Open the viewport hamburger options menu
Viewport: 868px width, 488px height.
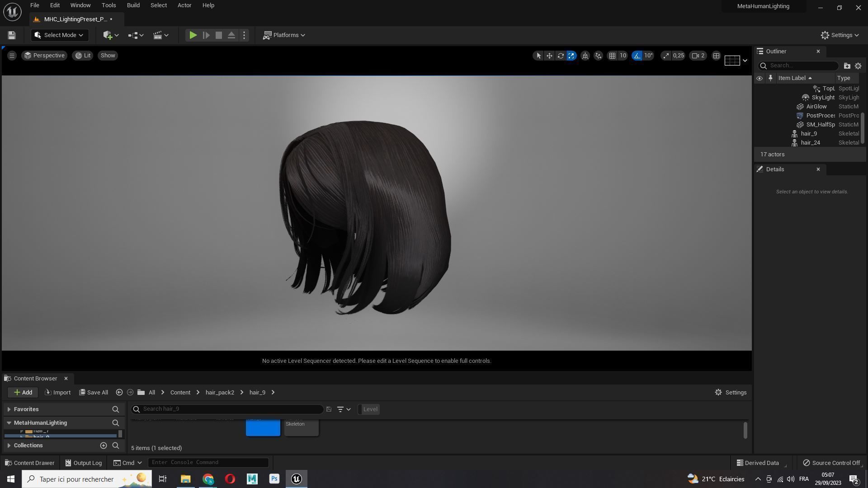click(12, 56)
